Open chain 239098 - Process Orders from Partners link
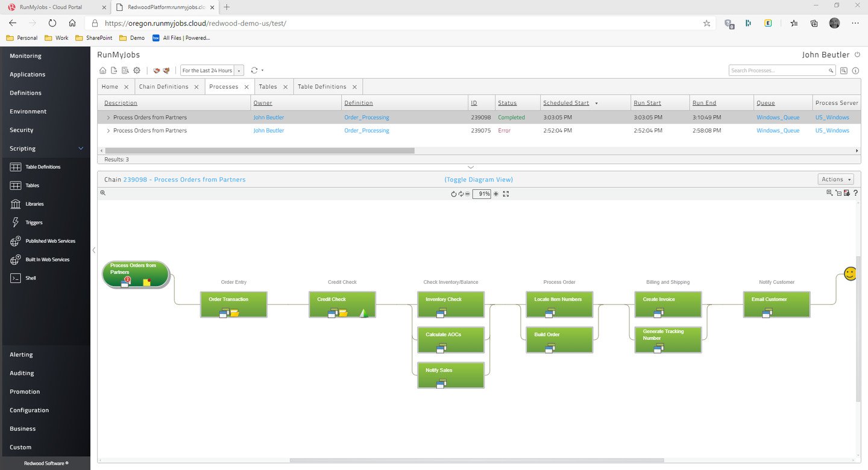 click(x=184, y=180)
